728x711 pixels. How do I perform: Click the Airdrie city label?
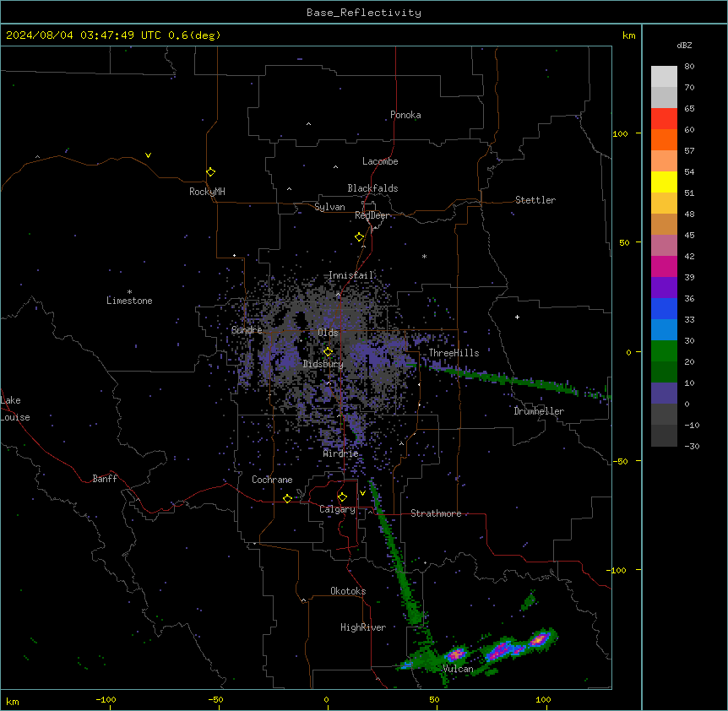pyautogui.click(x=341, y=453)
